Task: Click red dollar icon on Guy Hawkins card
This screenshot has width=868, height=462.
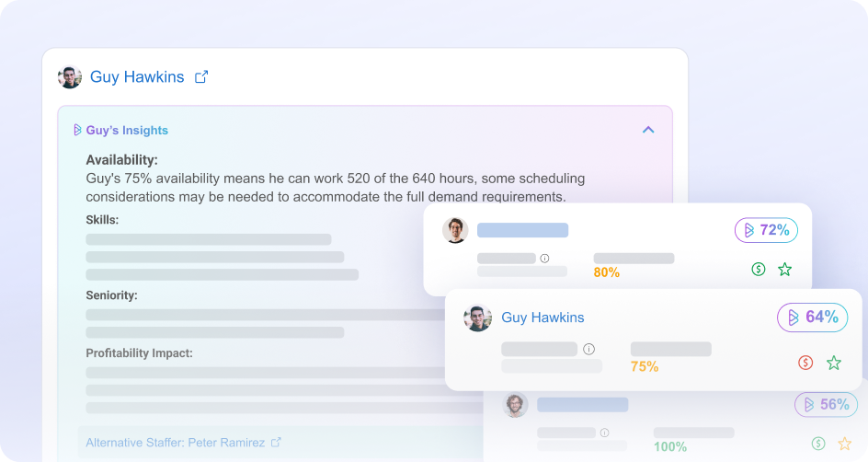Action: pyautogui.click(x=805, y=363)
